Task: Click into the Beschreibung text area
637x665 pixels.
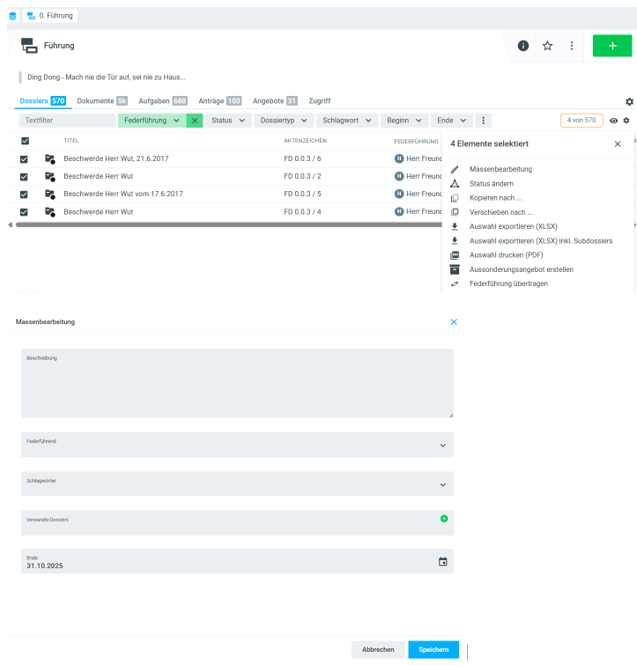Action: (x=237, y=385)
